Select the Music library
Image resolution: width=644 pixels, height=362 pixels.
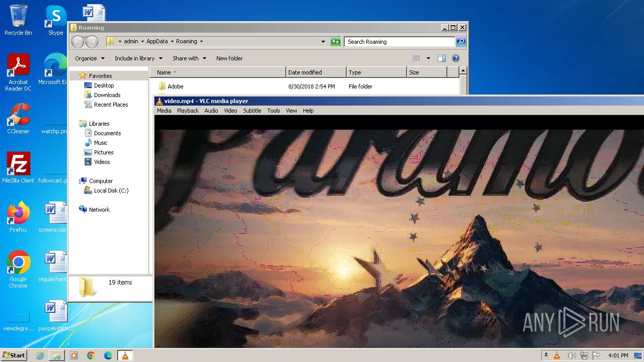(x=101, y=143)
